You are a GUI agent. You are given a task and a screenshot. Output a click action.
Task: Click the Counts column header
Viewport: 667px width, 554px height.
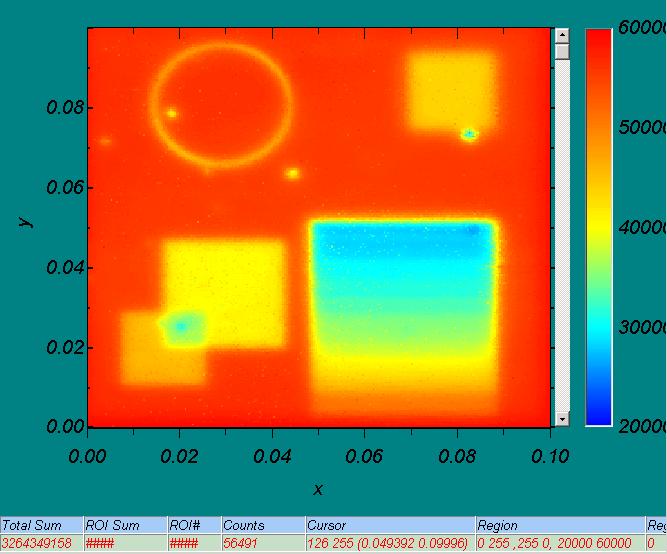tap(261, 525)
